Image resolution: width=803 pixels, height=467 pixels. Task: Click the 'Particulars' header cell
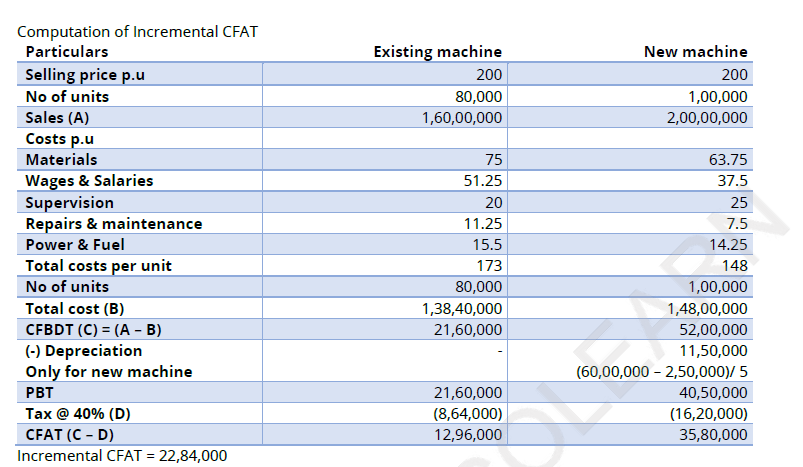pyautogui.click(x=67, y=52)
